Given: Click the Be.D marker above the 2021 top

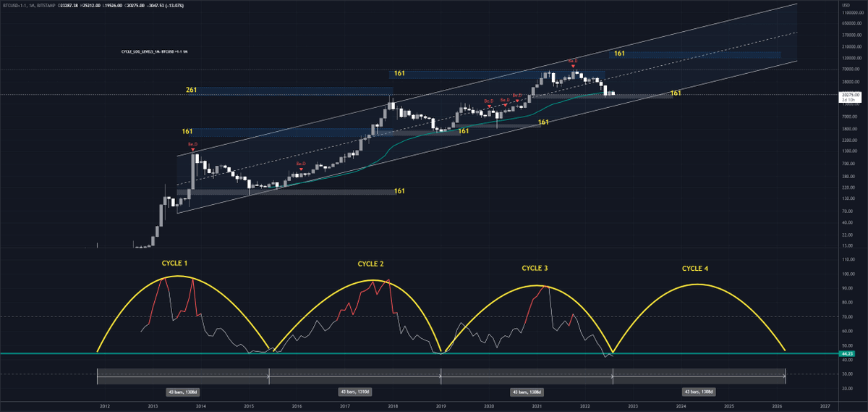Looking at the screenshot, I should [573, 61].
